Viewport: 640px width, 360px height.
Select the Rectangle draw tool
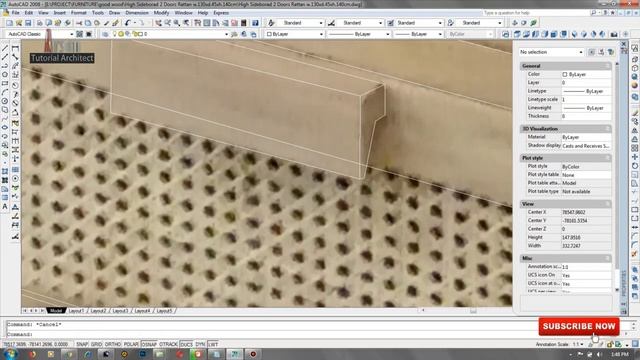tap(5, 83)
